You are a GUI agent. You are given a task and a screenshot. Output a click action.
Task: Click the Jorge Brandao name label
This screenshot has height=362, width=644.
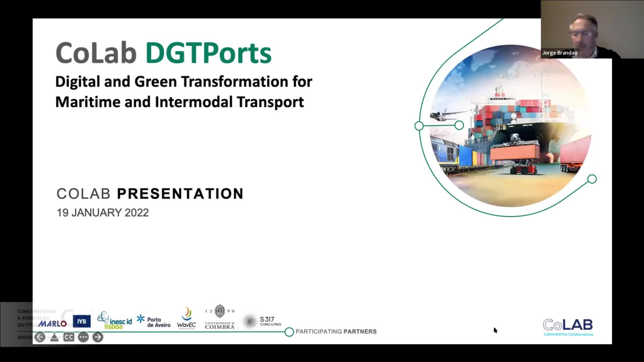coord(560,53)
